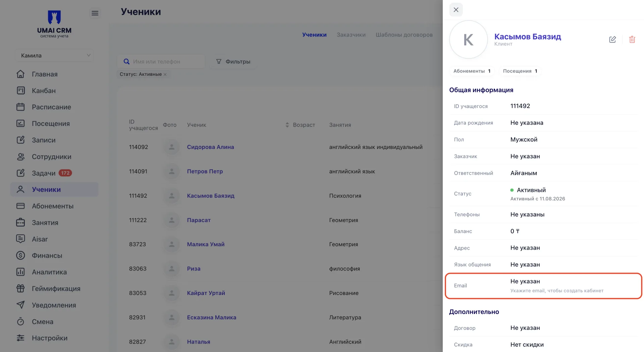644x352 pixels.
Task: Click the Абонементы card icon
Action: coord(20,206)
